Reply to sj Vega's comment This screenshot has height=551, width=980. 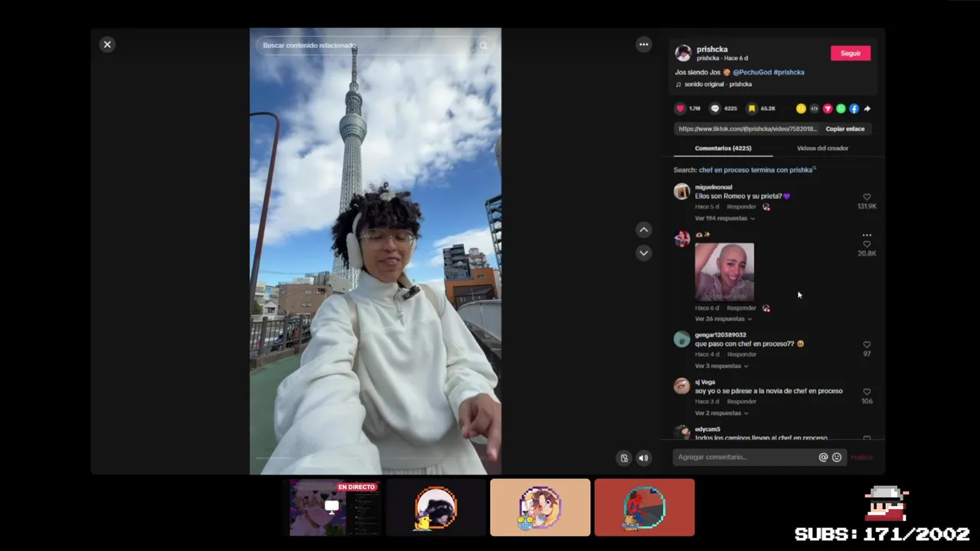(x=741, y=401)
